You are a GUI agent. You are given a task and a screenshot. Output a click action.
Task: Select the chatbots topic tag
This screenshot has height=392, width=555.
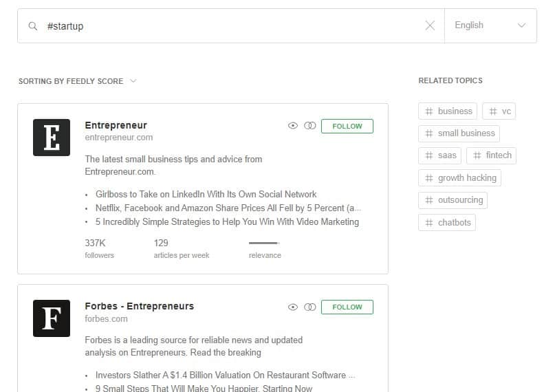pos(447,223)
